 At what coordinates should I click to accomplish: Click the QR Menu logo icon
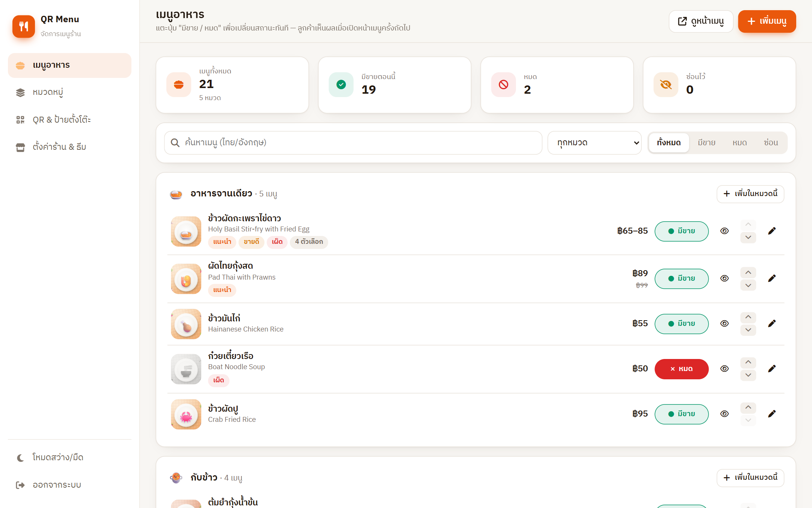click(24, 26)
